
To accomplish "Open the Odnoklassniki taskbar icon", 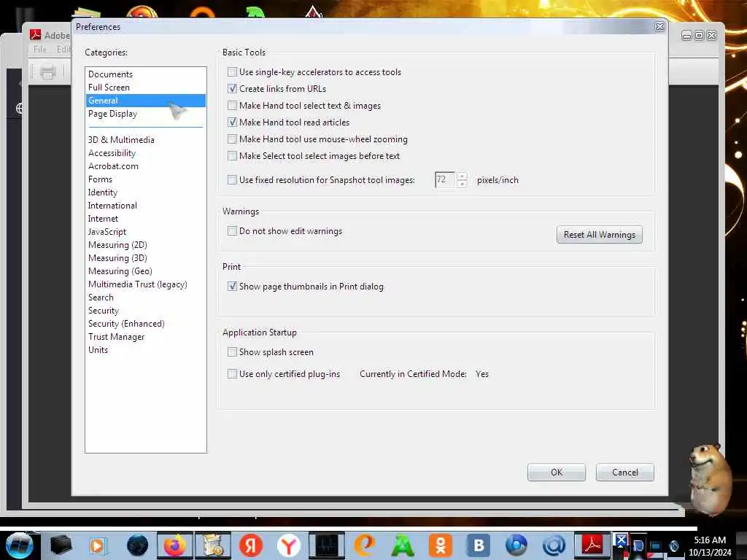I will 440,545.
